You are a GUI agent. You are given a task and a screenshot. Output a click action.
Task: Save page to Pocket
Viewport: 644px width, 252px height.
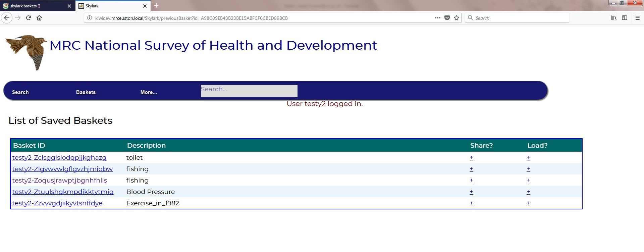(x=447, y=18)
